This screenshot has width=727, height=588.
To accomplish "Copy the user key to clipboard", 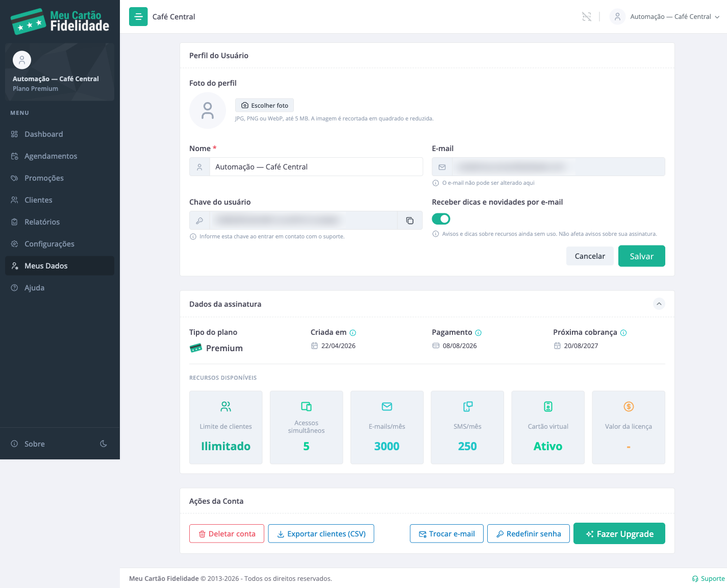I will pyautogui.click(x=410, y=220).
